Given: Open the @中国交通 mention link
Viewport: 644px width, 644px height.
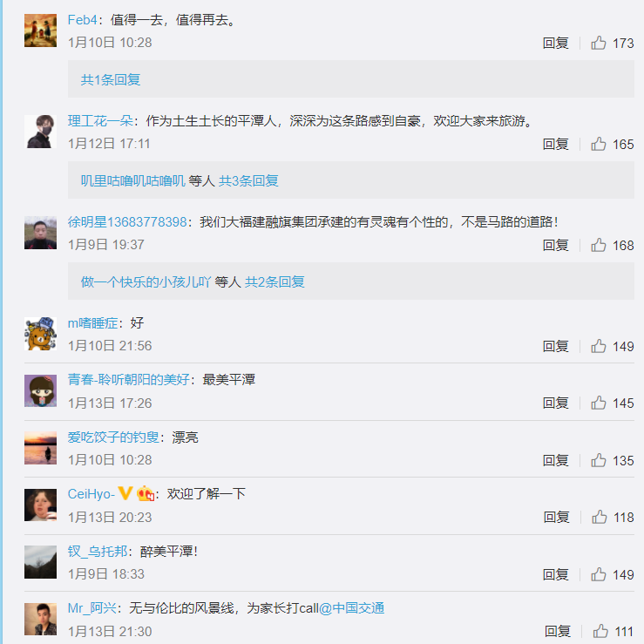Looking at the screenshot, I should 351,608.
